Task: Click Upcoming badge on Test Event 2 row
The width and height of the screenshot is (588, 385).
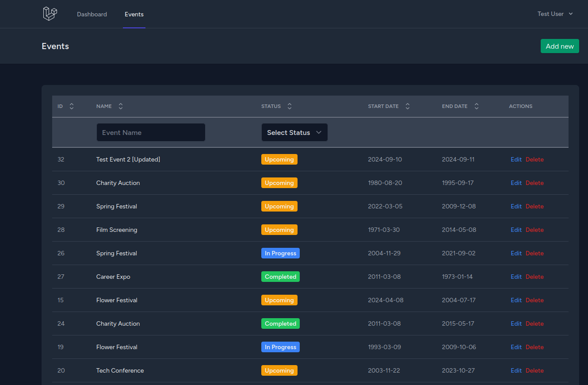Action: click(279, 159)
